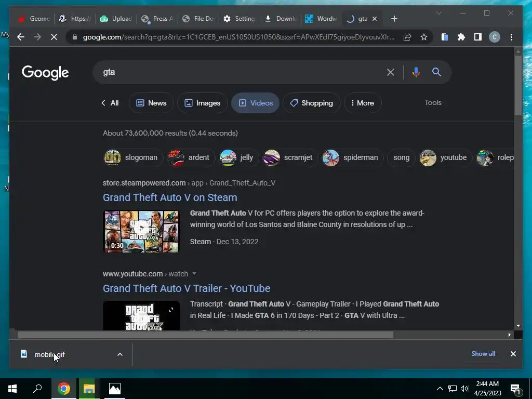Screen dimensions: 532x399
Task: Open the Extensions puzzle piece menu
Action: [461, 37]
